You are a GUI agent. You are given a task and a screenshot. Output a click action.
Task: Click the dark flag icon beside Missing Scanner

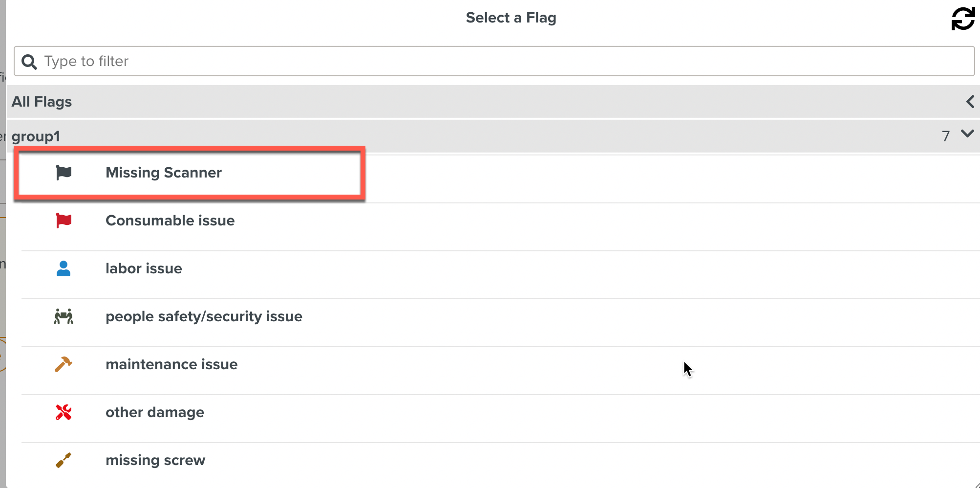(64, 173)
